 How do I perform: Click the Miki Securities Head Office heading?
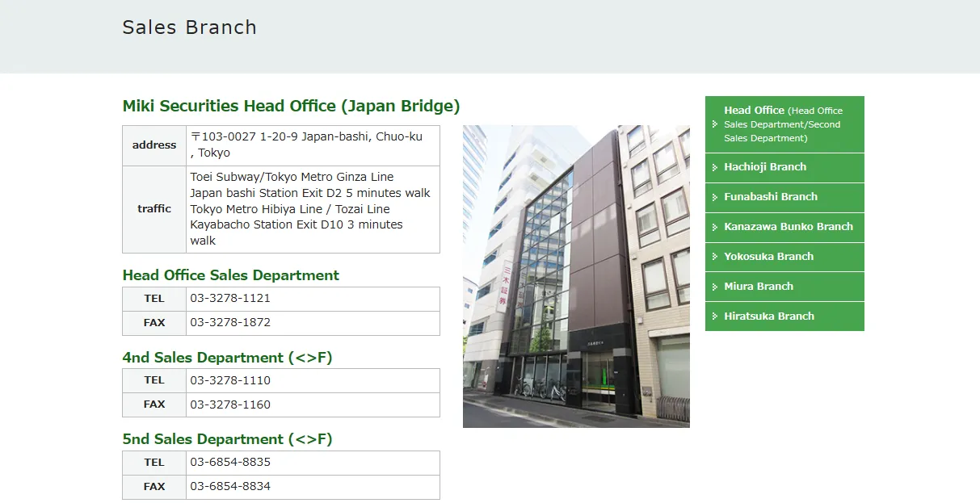[291, 106]
